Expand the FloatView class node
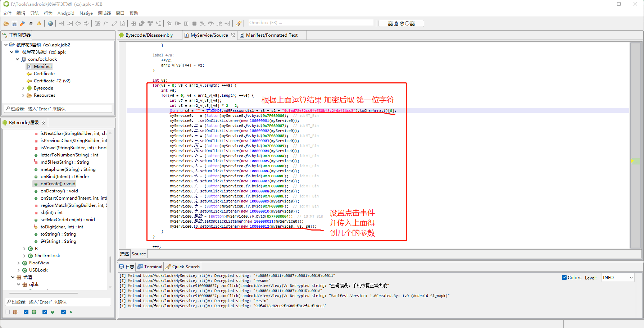The width and height of the screenshot is (644, 328). 19,263
